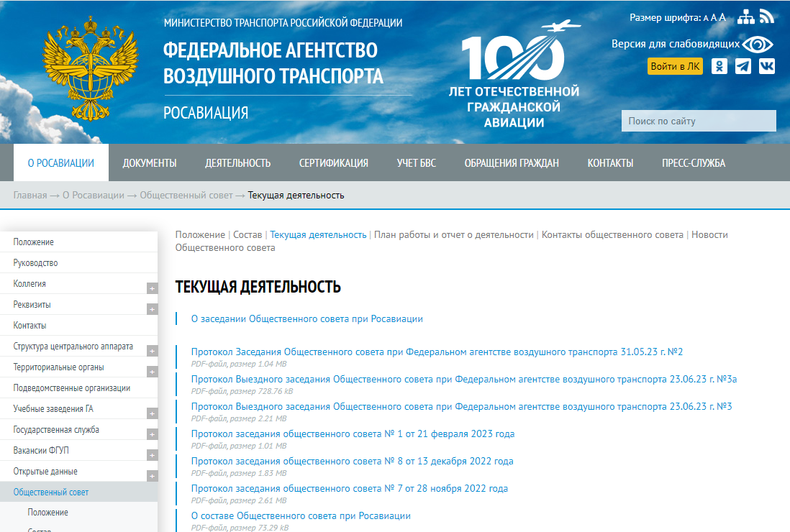This screenshot has width=790, height=532.
Task: Expand 'Структура центрального аппарата' plus button
Action: (152, 351)
